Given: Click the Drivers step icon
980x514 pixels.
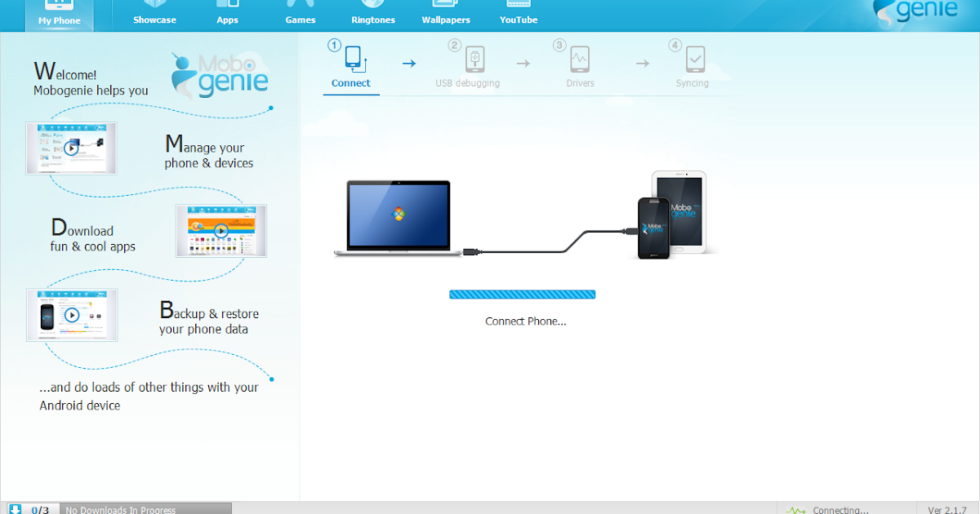Looking at the screenshot, I should coord(580,59).
